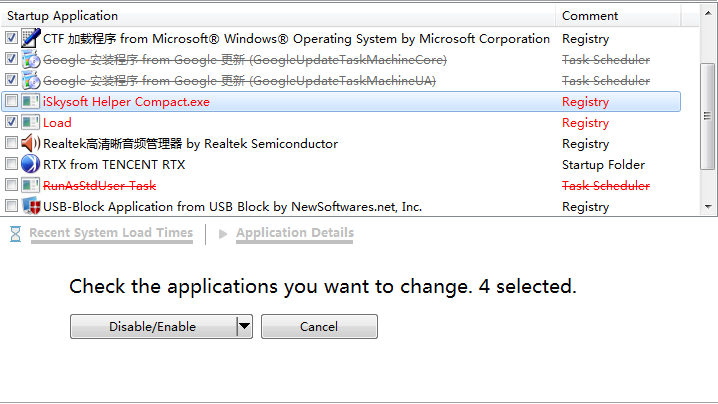
Task: Toggle the Load entry checkbox
Action: click(11, 122)
